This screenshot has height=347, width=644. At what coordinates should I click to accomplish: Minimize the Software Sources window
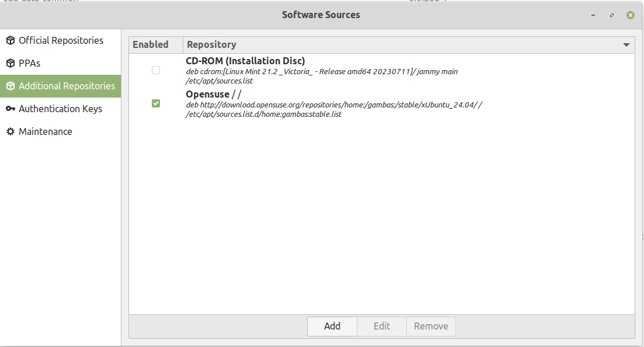[x=593, y=15]
